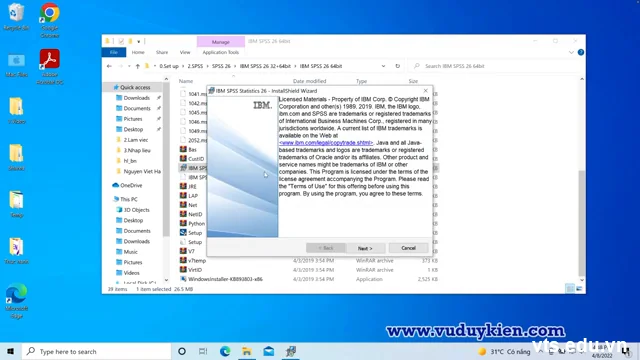Expand the Explorer ribbon chevron

coord(571,52)
